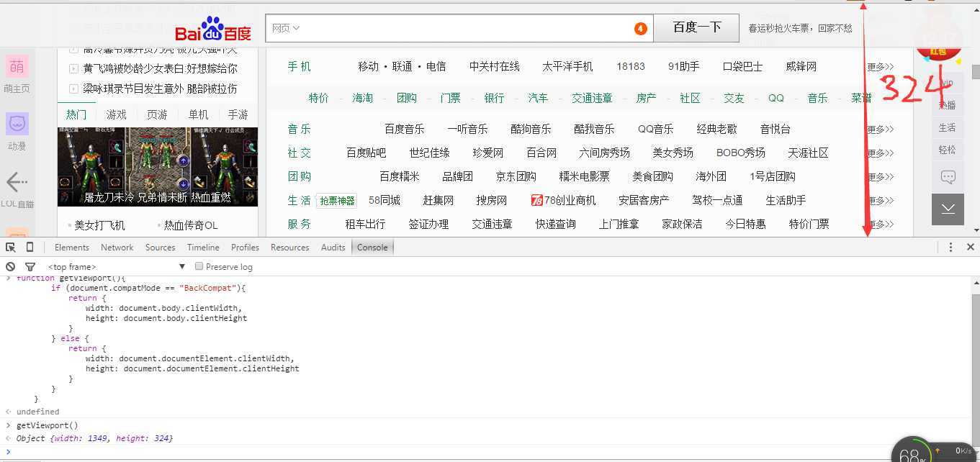Expand 更多>> in the 社交 row
This screenshot has height=462, width=980.
click(881, 153)
